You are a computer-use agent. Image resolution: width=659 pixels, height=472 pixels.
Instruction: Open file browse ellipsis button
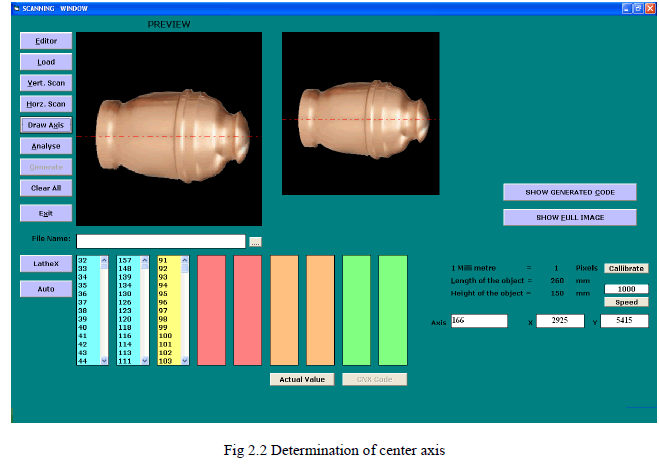click(x=255, y=241)
